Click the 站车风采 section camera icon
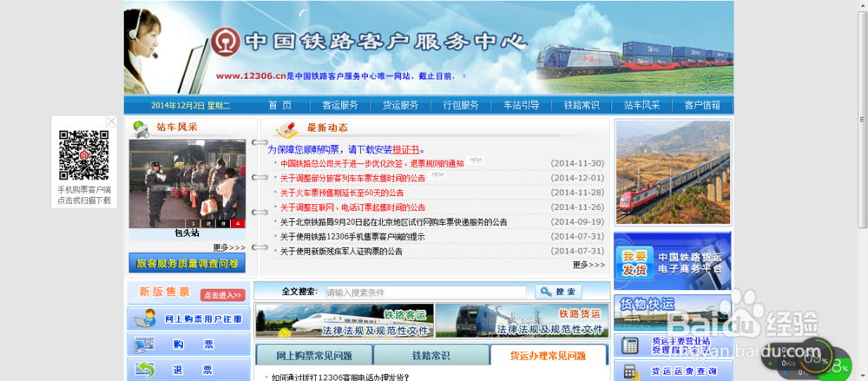The height and width of the screenshot is (381, 868). [x=141, y=128]
